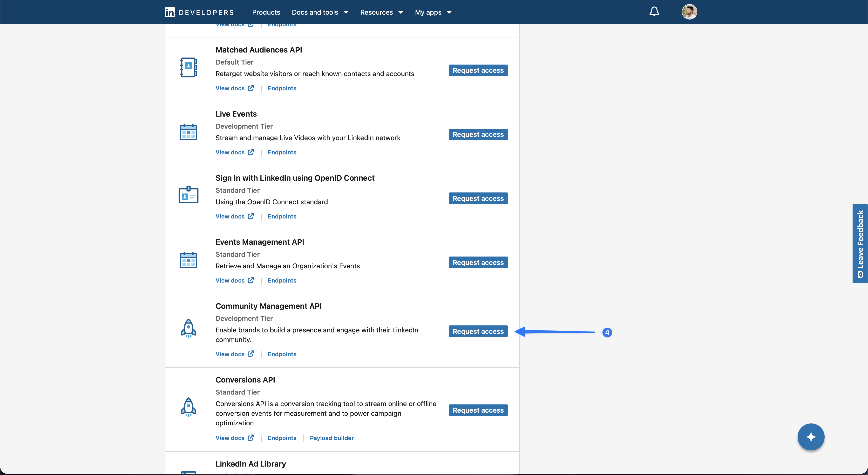Request access for Matched Audiences API

[x=478, y=70]
